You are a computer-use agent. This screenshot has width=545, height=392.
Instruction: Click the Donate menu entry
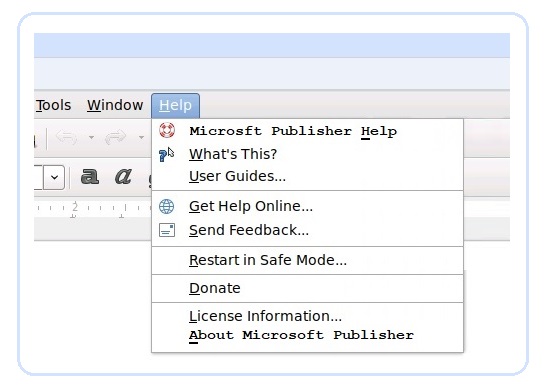coord(307,288)
